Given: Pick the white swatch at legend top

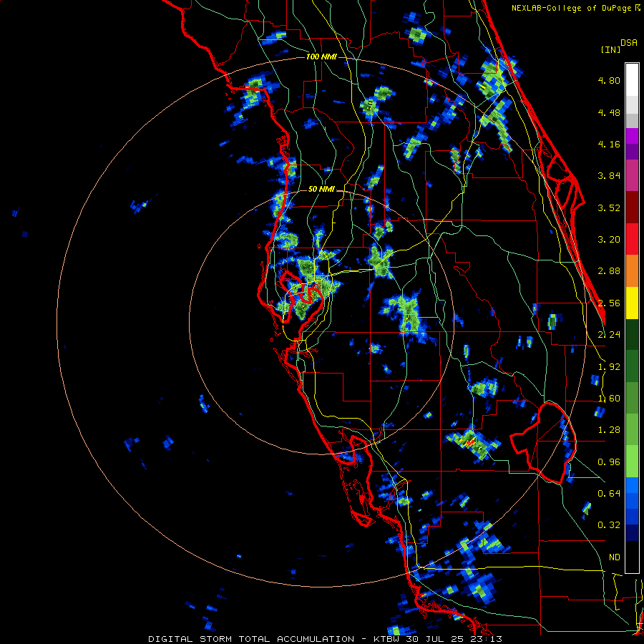Looking at the screenshot, I should pyautogui.click(x=632, y=79).
